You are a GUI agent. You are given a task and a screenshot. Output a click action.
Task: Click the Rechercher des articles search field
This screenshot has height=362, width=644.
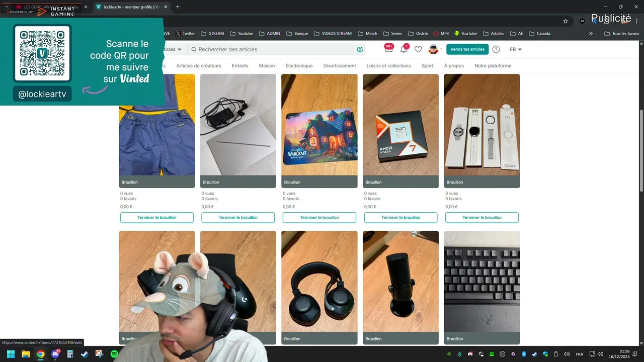276,49
